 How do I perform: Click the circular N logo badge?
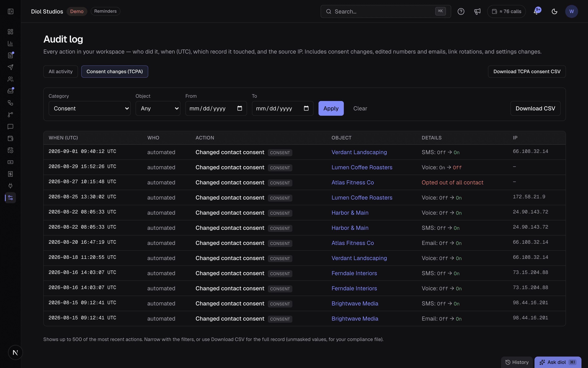point(15,352)
